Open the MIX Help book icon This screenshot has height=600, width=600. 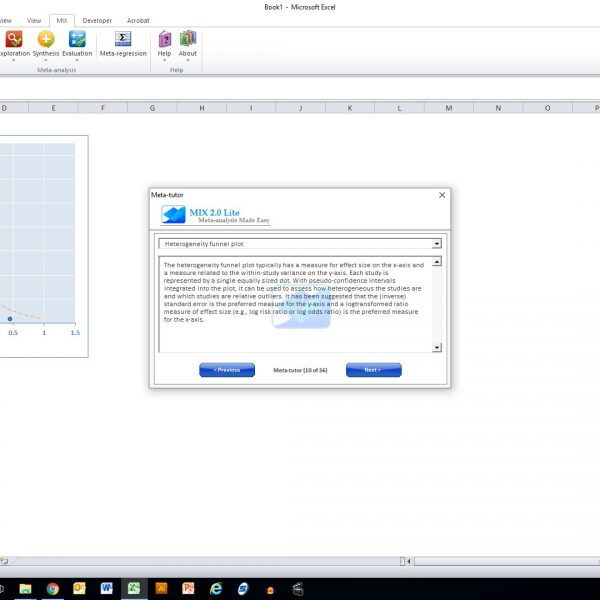165,39
